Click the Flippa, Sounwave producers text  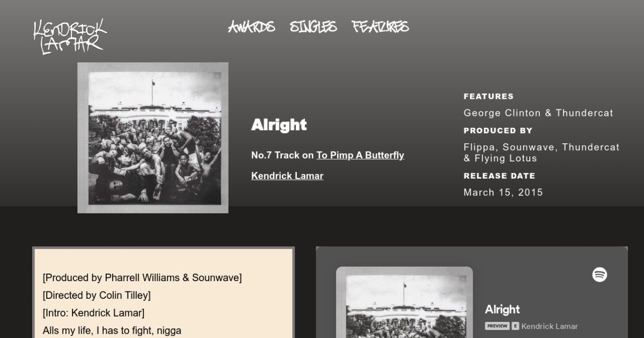click(541, 153)
